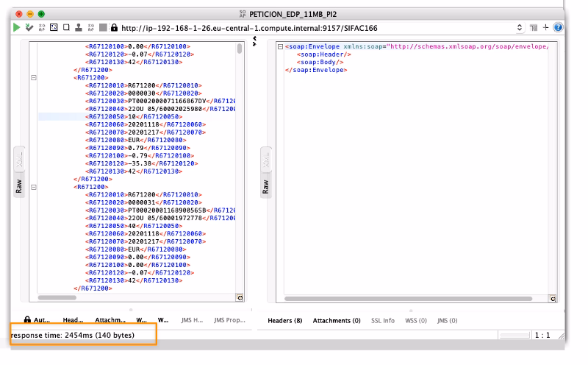Click request editor vertical scrollbar thumb
Viewport: 588px width, 365px height.
[240, 49]
